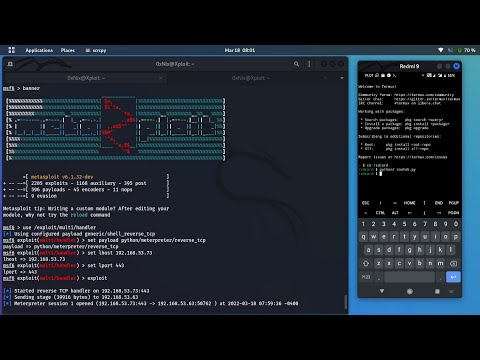The height and width of the screenshot is (360, 480).
Task: Expand the terminal tab list dropdown arrow
Action: pyautogui.click(x=342, y=78)
